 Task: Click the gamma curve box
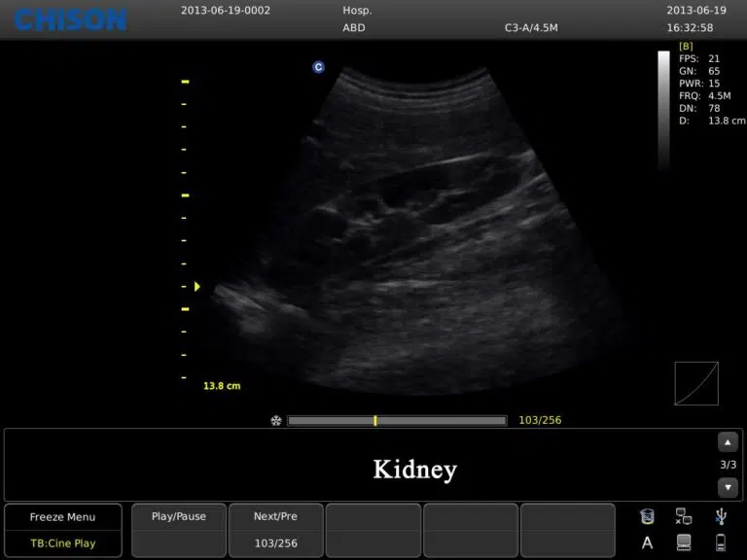pos(696,383)
